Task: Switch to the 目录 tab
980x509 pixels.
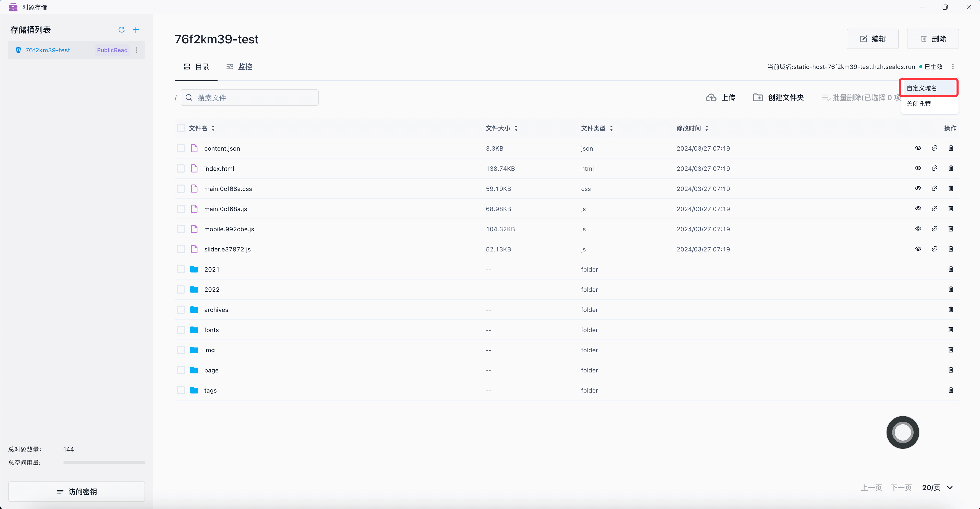Action: pos(196,67)
